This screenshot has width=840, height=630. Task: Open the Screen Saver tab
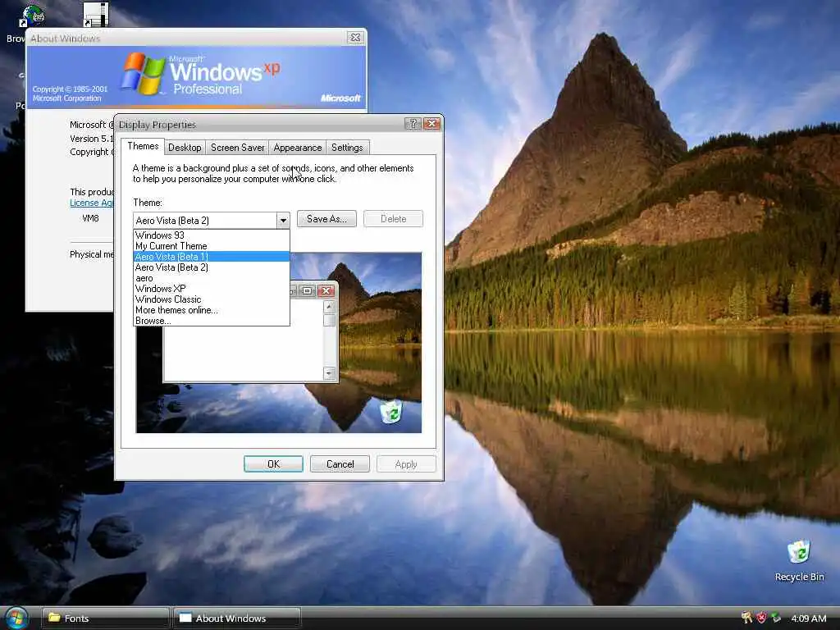pyautogui.click(x=237, y=148)
